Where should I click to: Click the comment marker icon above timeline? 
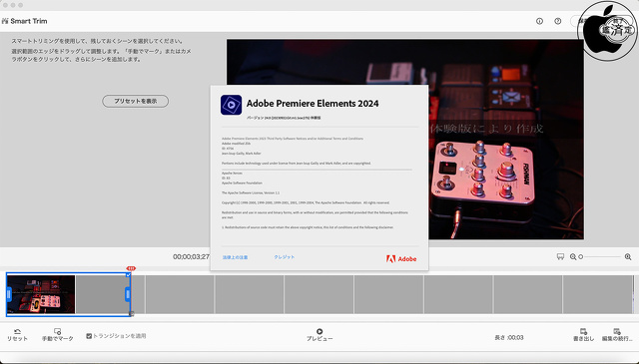pyautogui.click(x=560, y=256)
